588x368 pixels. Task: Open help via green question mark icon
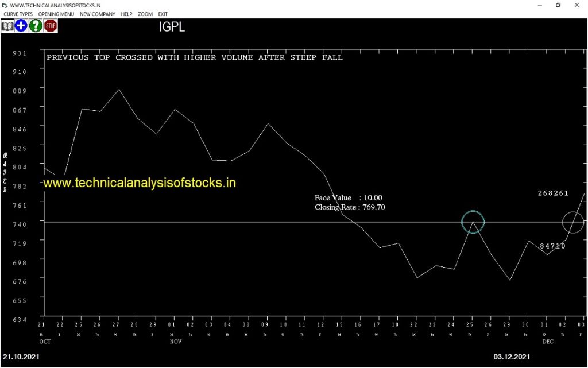[x=36, y=25]
